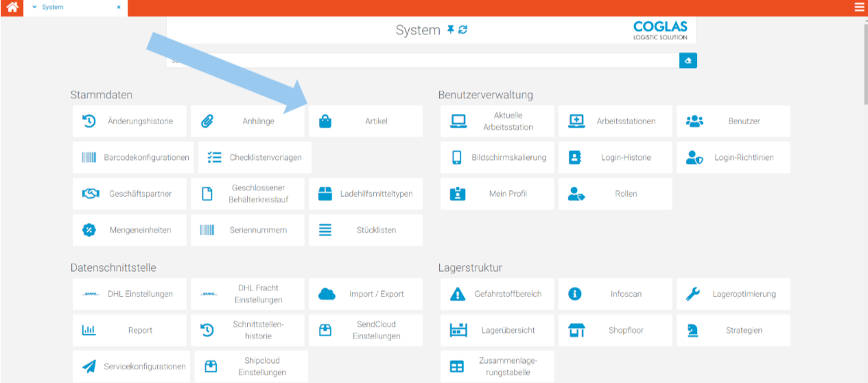This screenshot has width=868, height=383.
Task: Click the Lageroptimierung wrench icon
Action: pos(693,294)
